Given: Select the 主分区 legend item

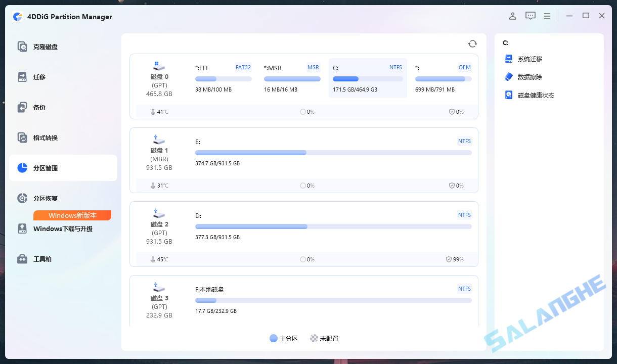Looking at the screenshot, I should click(284, 338).
